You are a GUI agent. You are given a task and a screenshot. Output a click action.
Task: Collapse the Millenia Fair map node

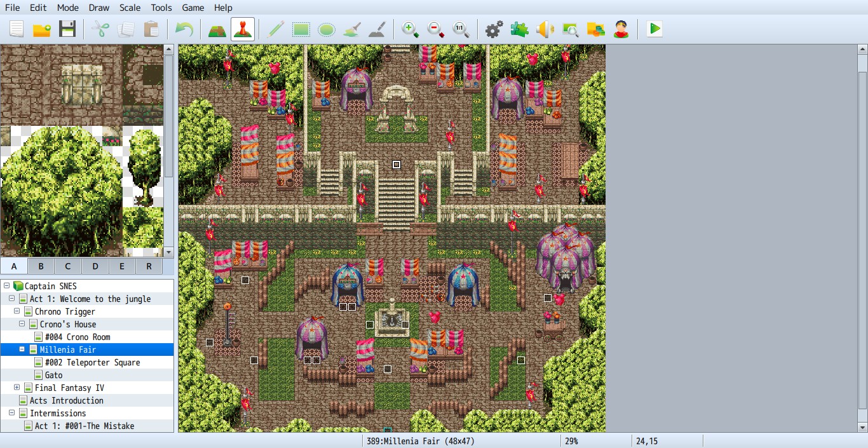[x=22, y=350]
